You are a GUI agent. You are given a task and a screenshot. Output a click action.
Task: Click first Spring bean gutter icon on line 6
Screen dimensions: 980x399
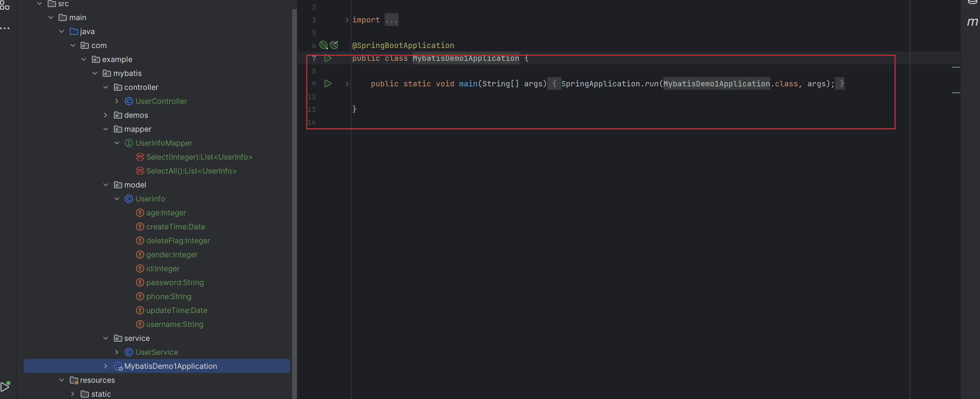click(324, 45)
